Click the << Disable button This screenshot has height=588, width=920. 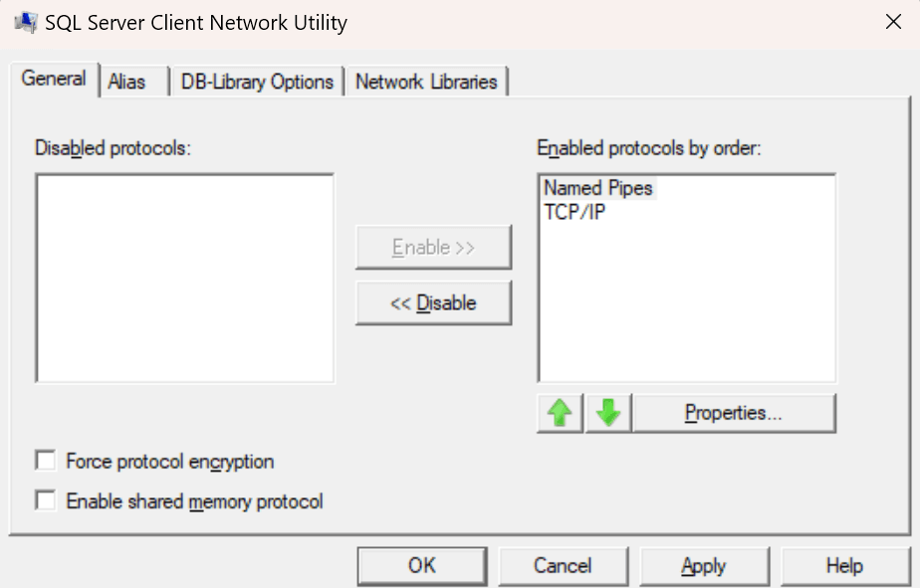click(433, 302)
